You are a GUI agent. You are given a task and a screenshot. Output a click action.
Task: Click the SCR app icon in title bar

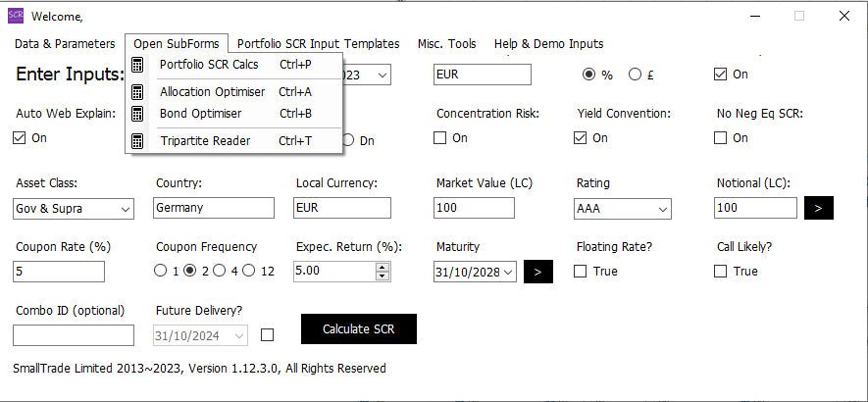16,16
